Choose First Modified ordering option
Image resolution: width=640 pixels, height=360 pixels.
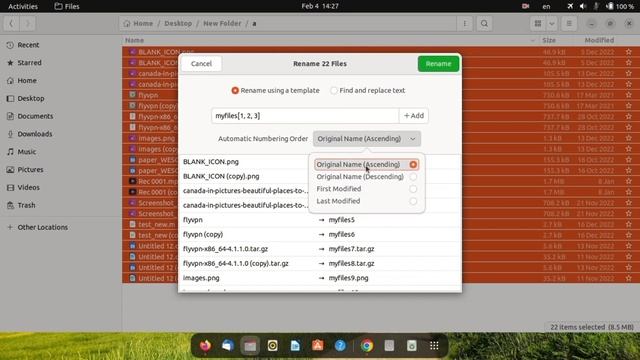point(367,189)
